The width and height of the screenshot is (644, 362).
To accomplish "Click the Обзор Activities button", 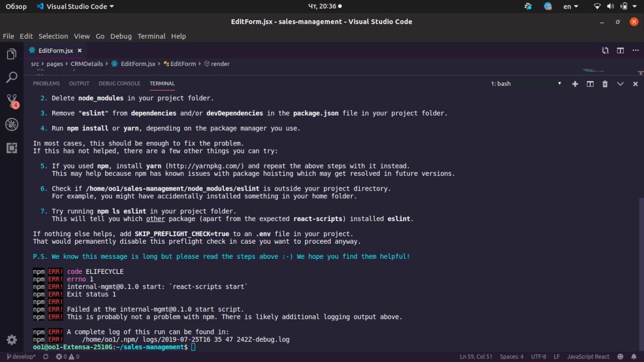I will tap(16, 7).
